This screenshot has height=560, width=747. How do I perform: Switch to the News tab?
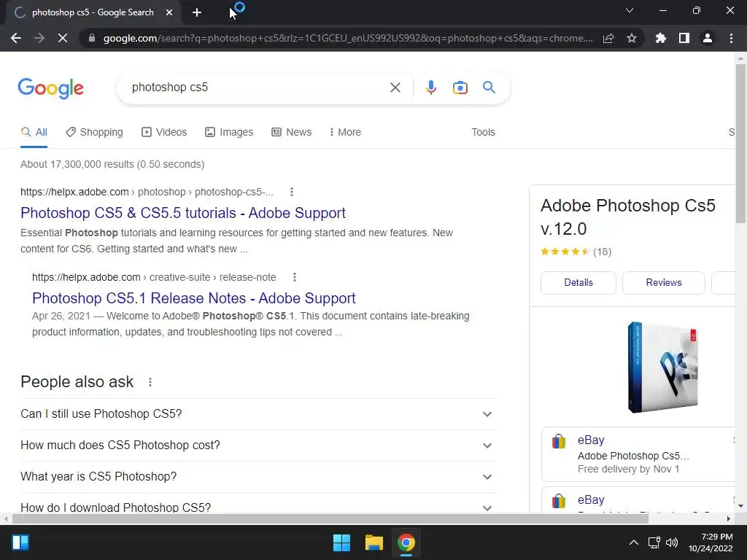click(x=292, y=133)
